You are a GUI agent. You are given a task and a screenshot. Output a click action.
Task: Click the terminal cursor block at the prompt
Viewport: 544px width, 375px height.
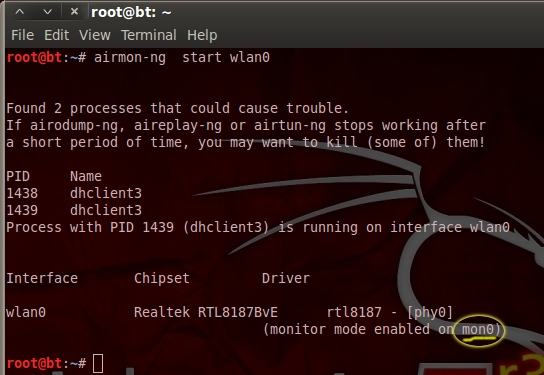click(x=98, y=363)
